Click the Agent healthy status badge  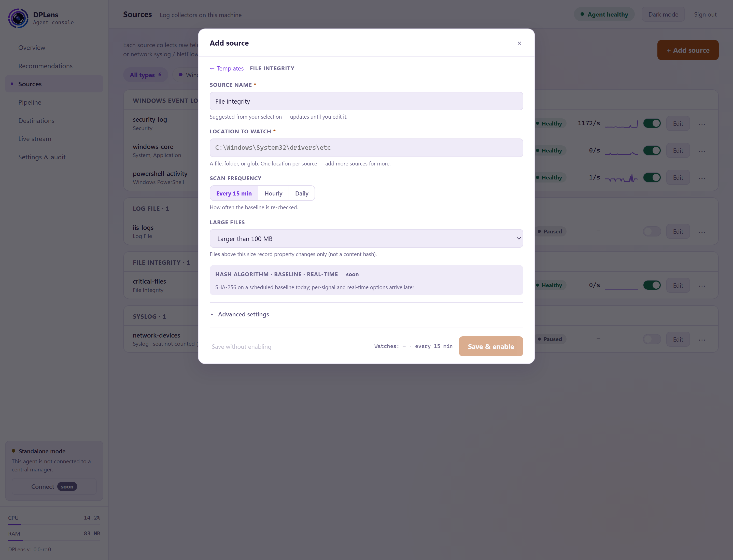coord(604,14)
